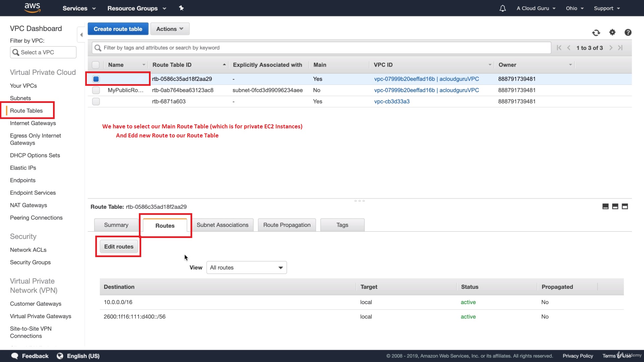This screenshot has height=362, width=644.
Task: Check the MyPublicRoute table row checkbox
Action: (x=96, y=90)
